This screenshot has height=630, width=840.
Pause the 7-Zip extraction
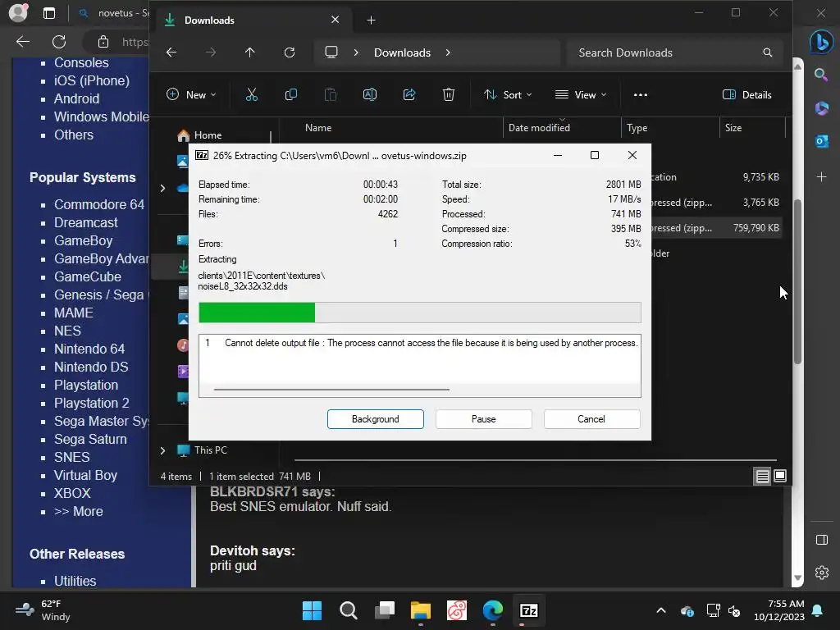[x=484, y=419]
